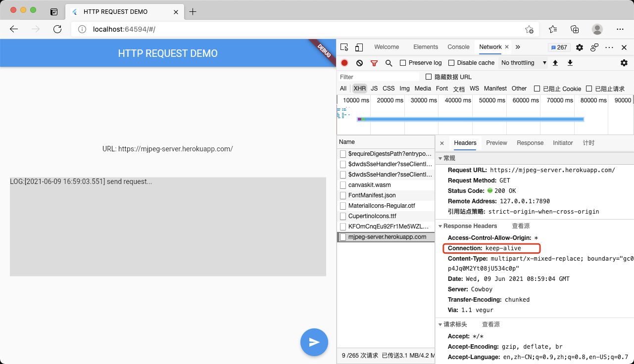Toggle the 隐藏数据 URL checkbox
Image resolution: width=634 pixels, height=364 pixels.
(x=429, y=77)
